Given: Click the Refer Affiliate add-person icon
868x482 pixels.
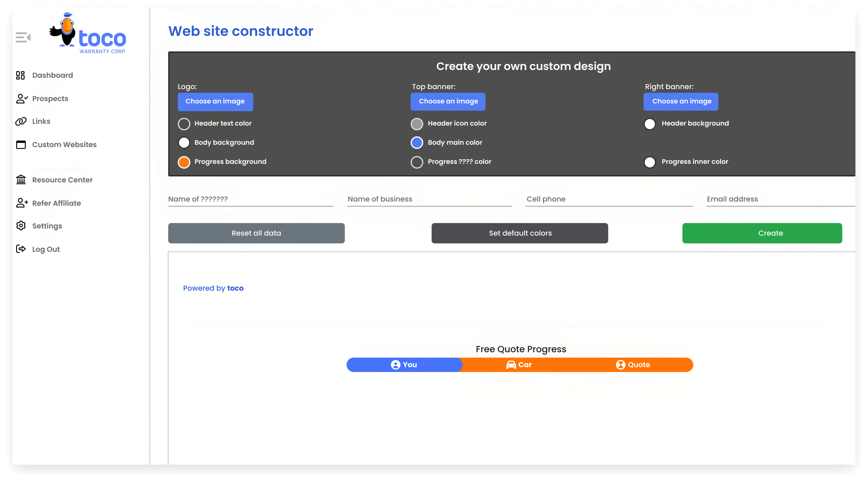Looking at the screenshot, I should tap(22, 203).
